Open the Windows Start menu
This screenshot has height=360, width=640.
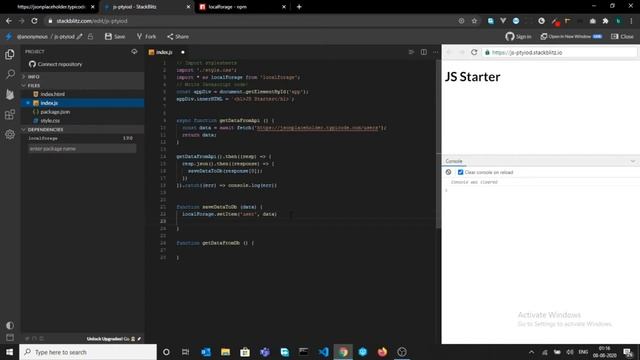pos(9,352)
